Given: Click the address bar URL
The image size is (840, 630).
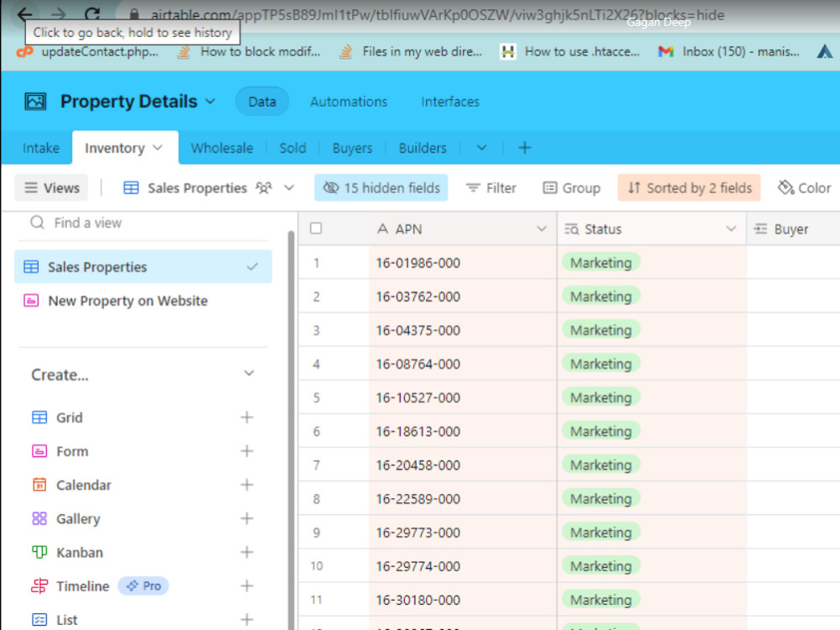Looking at the screenshot, I should coord(437,15).
